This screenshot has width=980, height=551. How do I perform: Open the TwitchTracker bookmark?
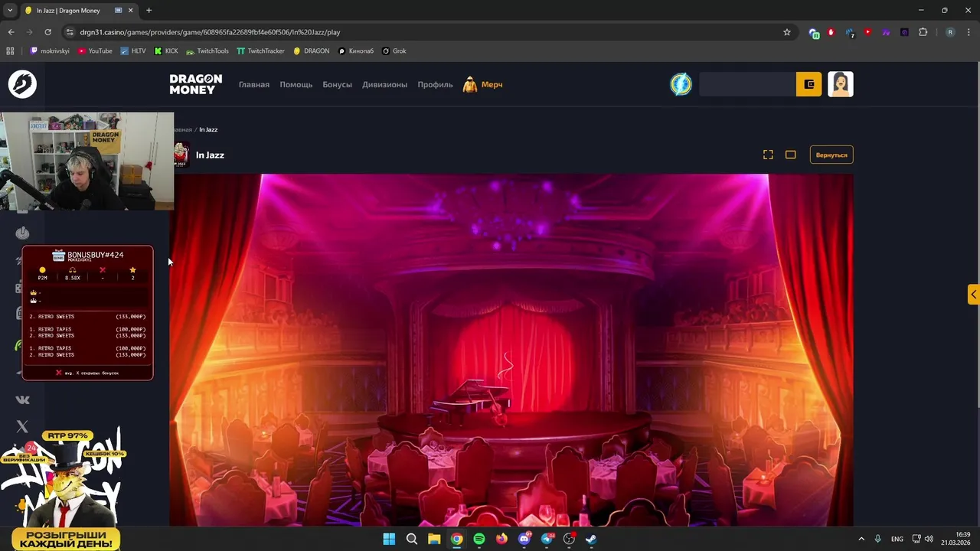260,51
